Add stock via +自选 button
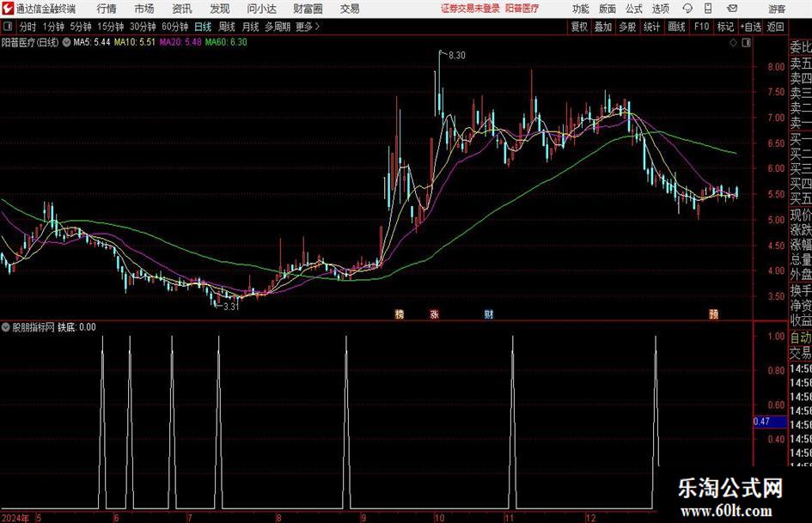This screenshot has width=812, height=523. point(750,27)
